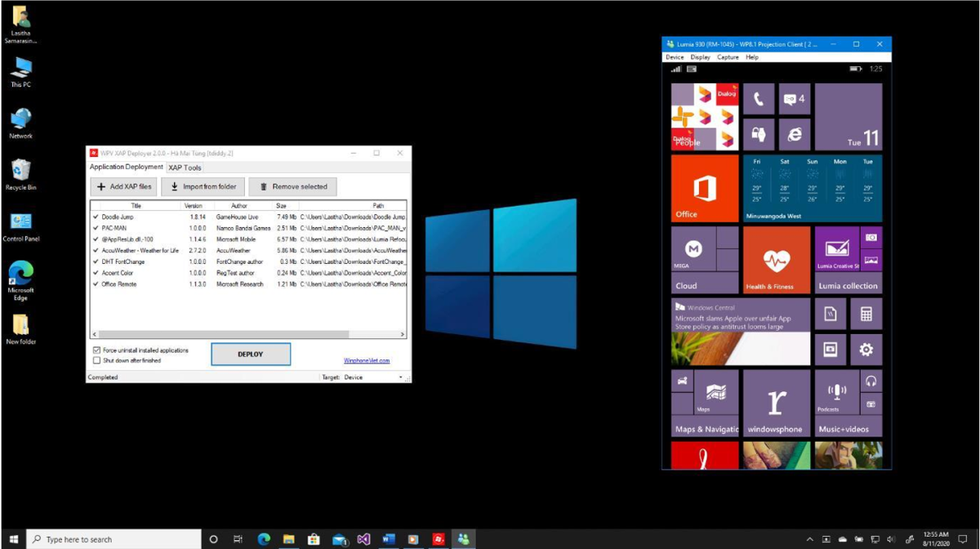Tap the Office tile on phone
This screenshot has width=980, height=549.
point(704,189)
